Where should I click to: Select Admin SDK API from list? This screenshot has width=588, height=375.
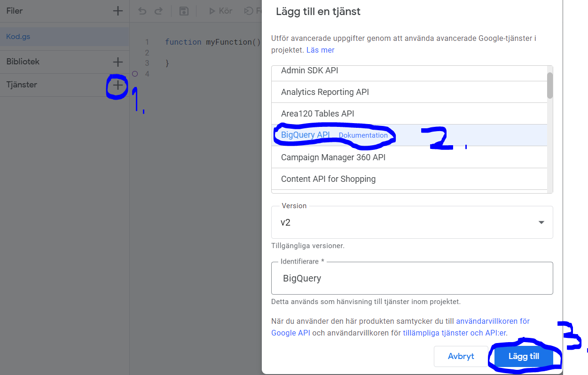409,71
